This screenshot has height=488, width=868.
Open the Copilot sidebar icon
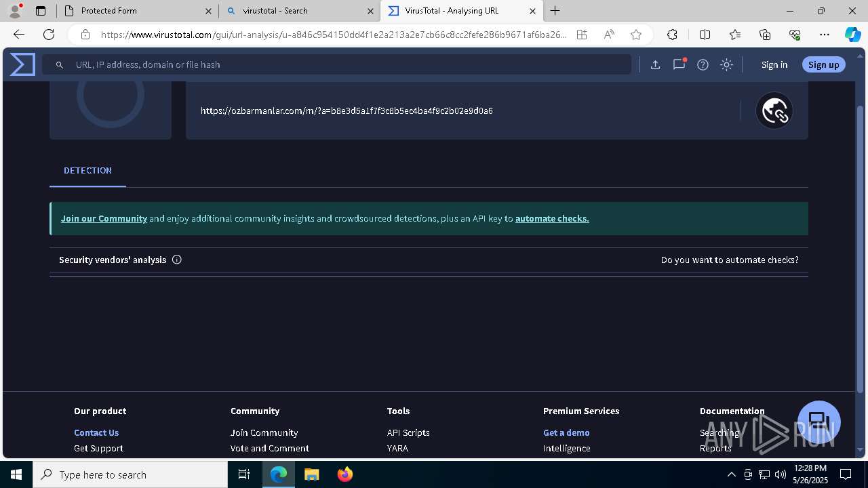pyautogui.click(x=852, y=35)
